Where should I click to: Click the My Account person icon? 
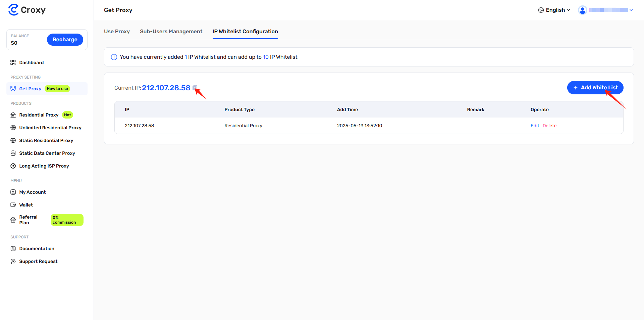[13, 192]
